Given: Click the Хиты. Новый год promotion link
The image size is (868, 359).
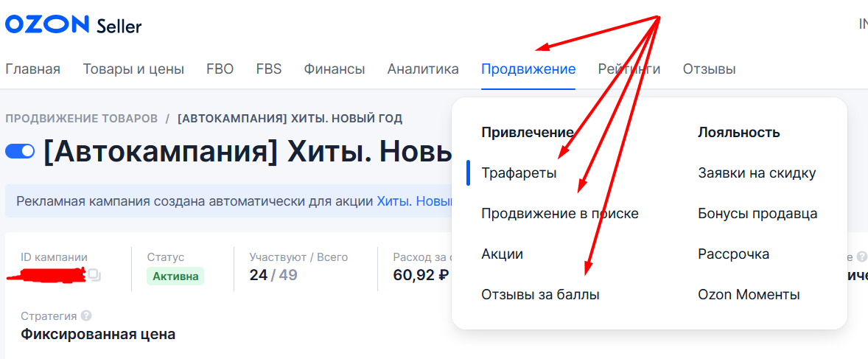Looking at the screenshot, I should 415,201.
